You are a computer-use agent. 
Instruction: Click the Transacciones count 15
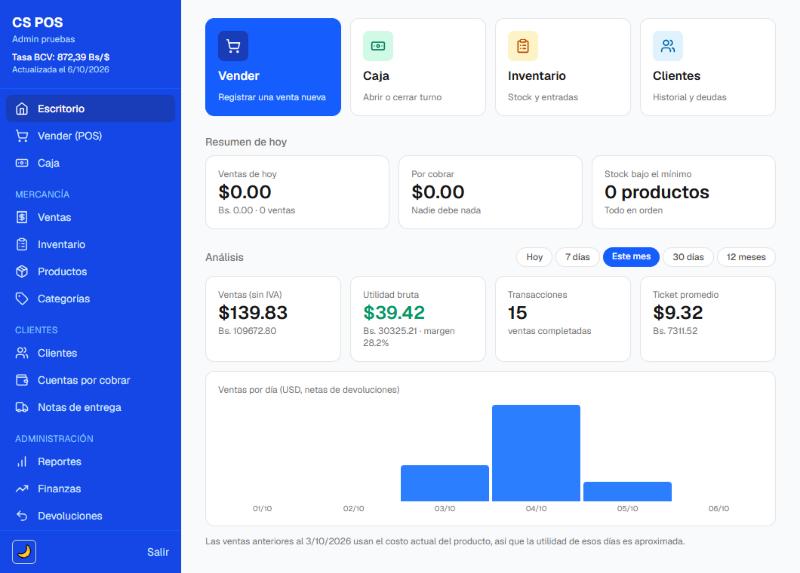coord(517,313)
